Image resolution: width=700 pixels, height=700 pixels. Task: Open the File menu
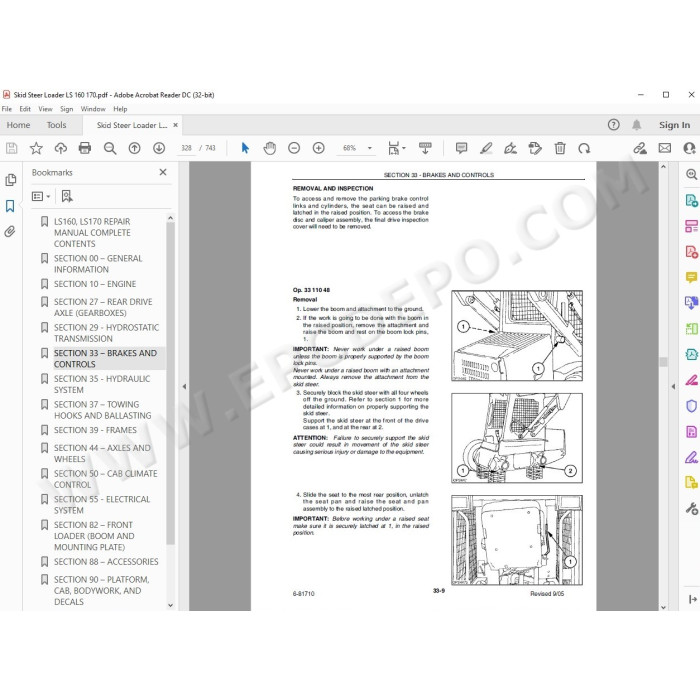click(7, 109)
